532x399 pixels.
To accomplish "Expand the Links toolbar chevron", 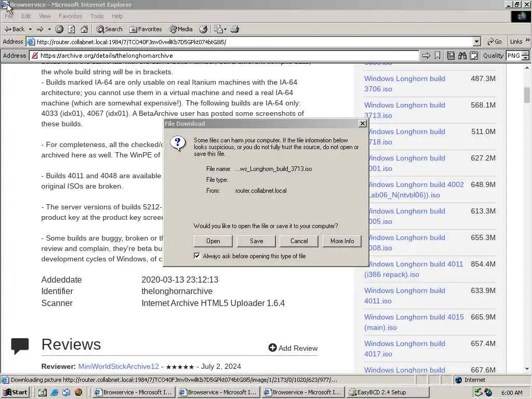I will click(528, 40).
